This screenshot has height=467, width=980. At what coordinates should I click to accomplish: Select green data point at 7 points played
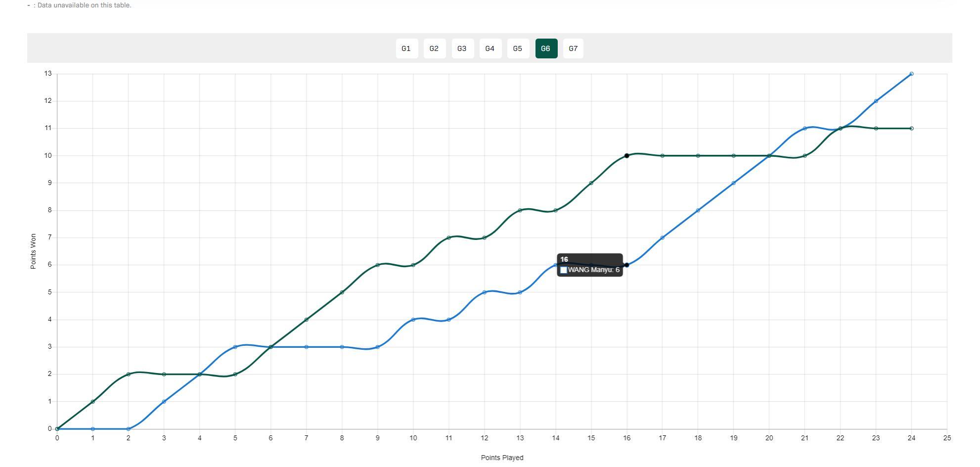point(307,320)
